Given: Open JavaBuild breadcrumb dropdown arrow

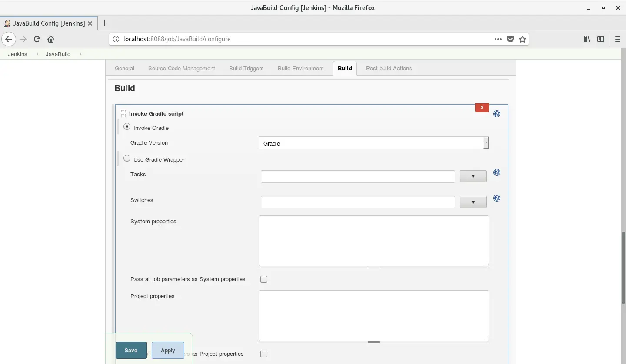Looking at the screenshot, I should 80,54.
